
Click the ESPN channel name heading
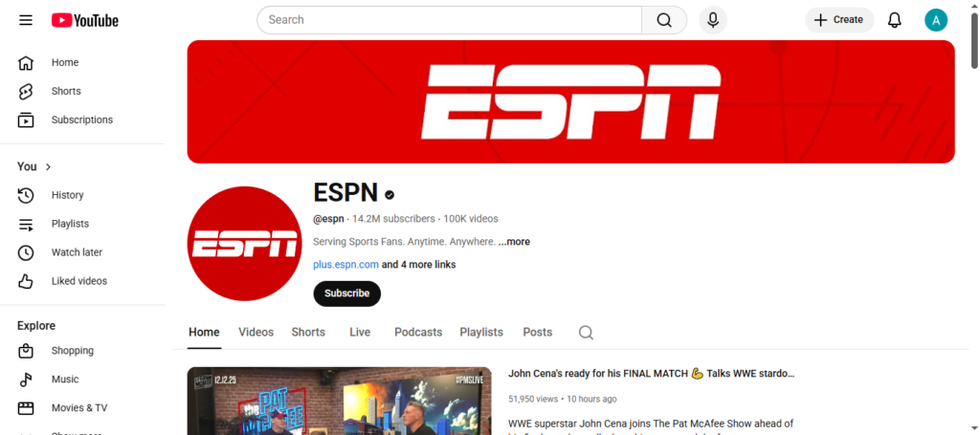point(345,193)
